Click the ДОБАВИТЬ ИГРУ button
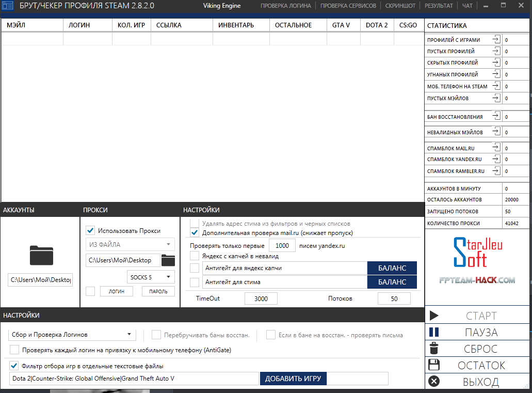This screenshot has width=532, height=393. pyautogui.click(x=293, y=379)
